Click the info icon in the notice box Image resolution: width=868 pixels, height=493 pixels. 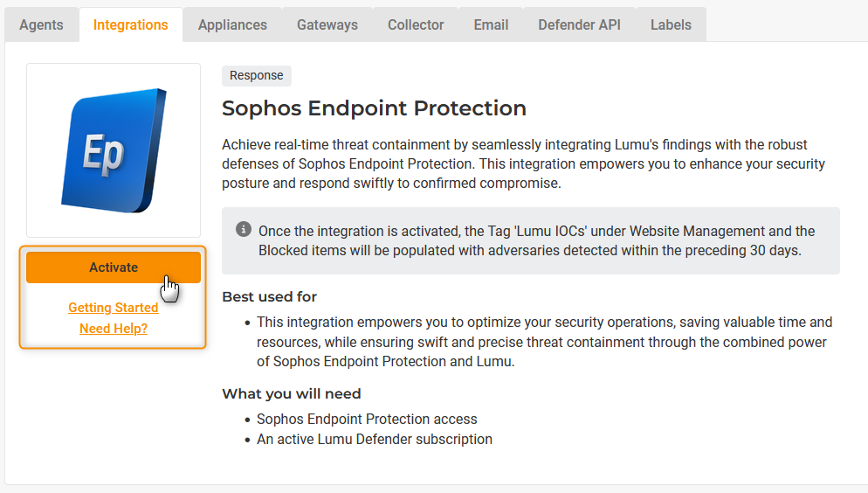pyautogui.click(x=245, y=230)
